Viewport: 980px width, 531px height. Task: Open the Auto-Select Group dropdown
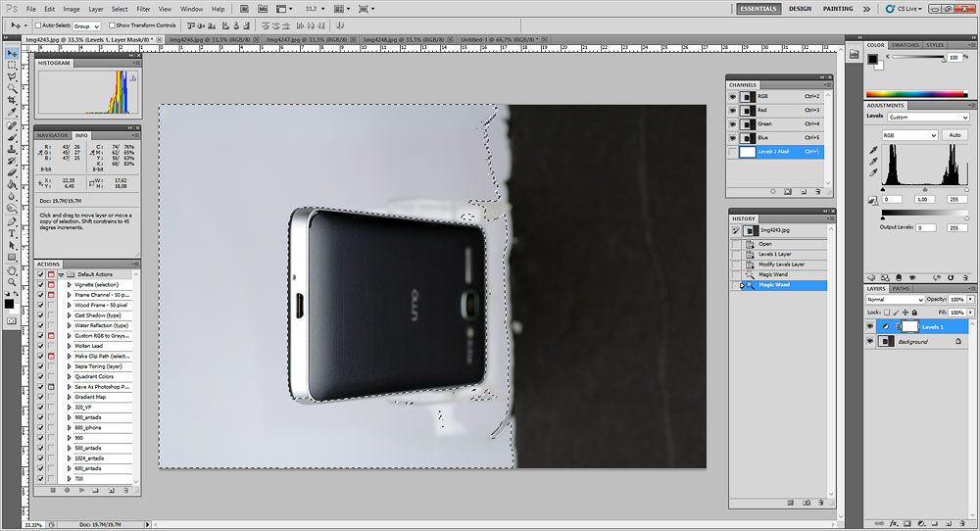point(86,26)
